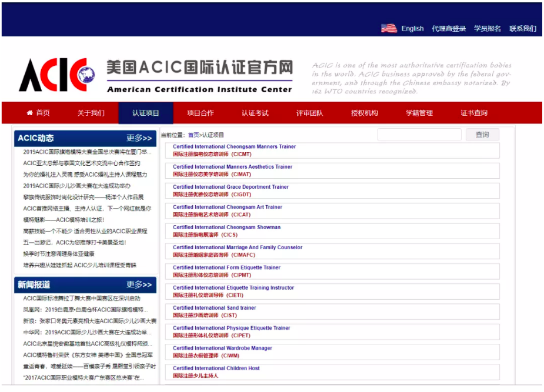This screenshot has width=544, height=392.
Task: Open Certified International Grace Deportment Trainer
Action: point(231,187)
